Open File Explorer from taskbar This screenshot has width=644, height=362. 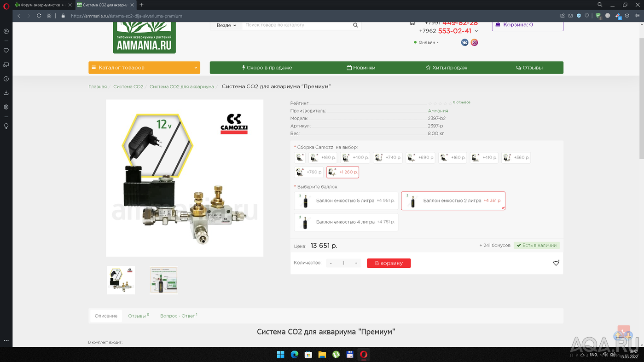coord(322,354)
